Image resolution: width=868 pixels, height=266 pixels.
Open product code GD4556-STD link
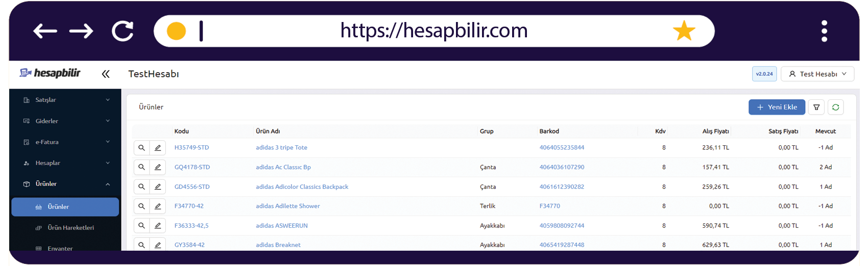click(192, 187)
